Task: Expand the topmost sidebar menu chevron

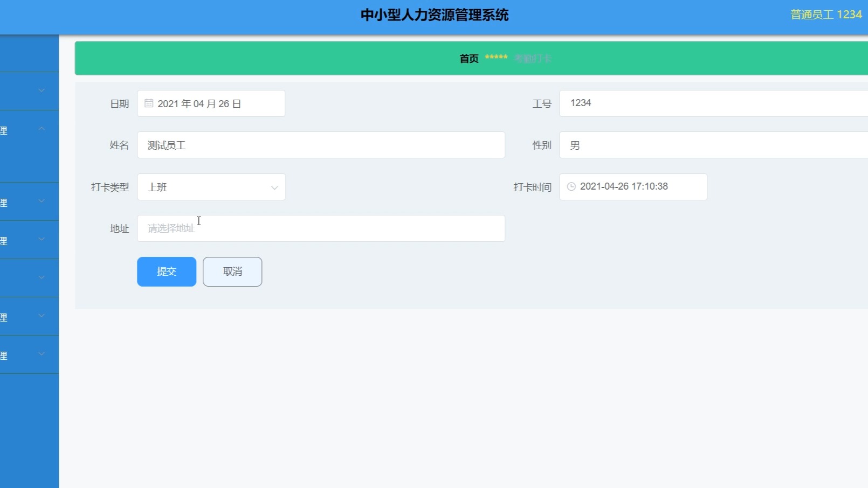Action: coord(42,90)
